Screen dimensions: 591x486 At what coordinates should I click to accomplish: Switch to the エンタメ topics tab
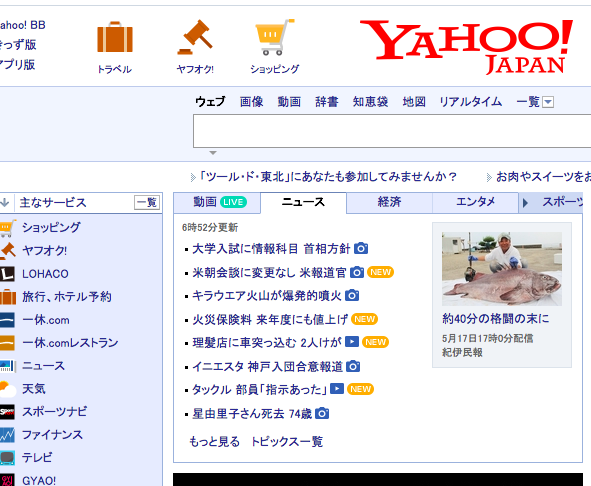[475, 202]
